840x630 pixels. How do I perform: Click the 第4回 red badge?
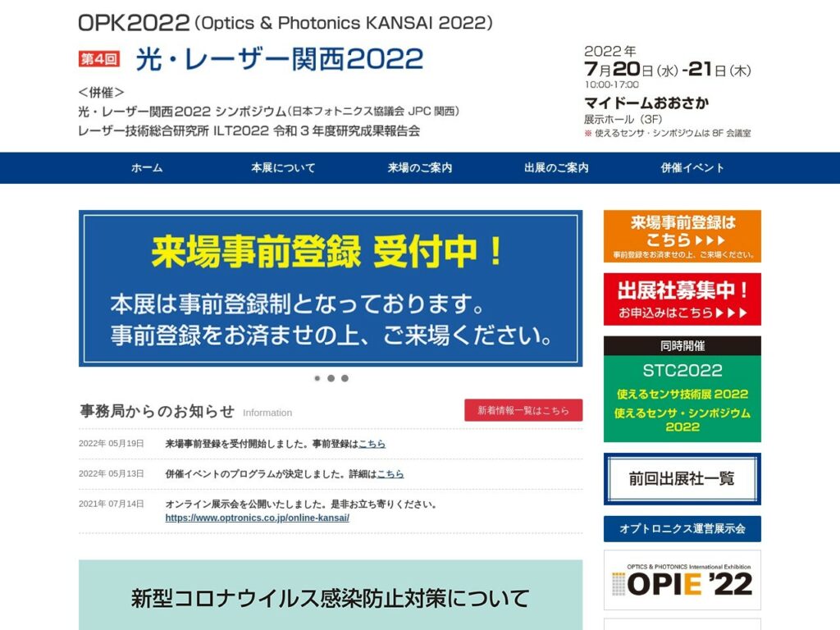pyautogui.click(x=99, y=59)
